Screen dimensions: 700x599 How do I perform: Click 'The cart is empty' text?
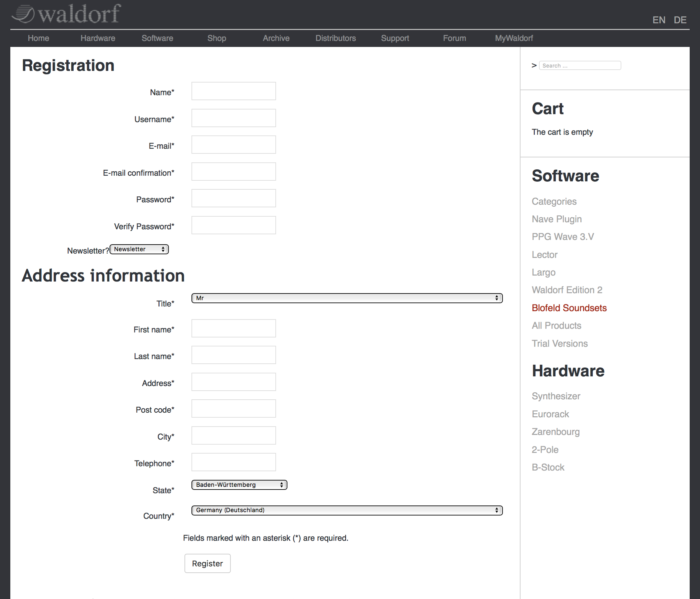[x=562, y=132]
